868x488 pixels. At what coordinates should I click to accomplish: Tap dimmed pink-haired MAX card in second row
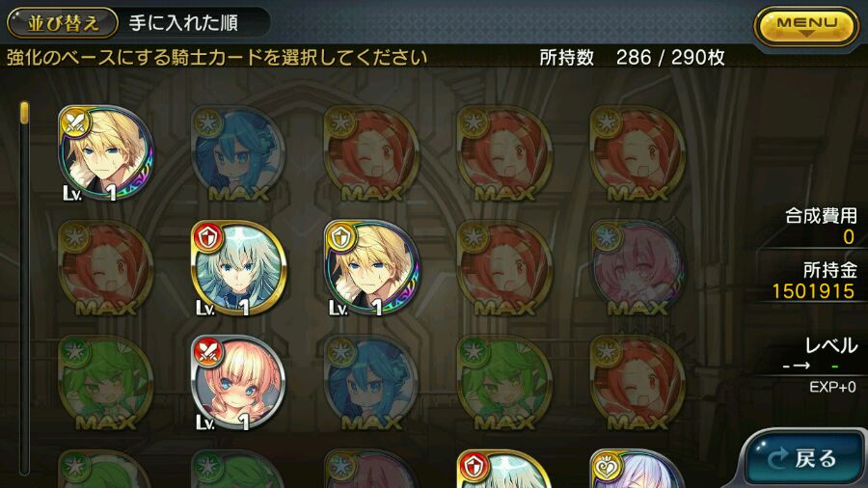(637, 268)
